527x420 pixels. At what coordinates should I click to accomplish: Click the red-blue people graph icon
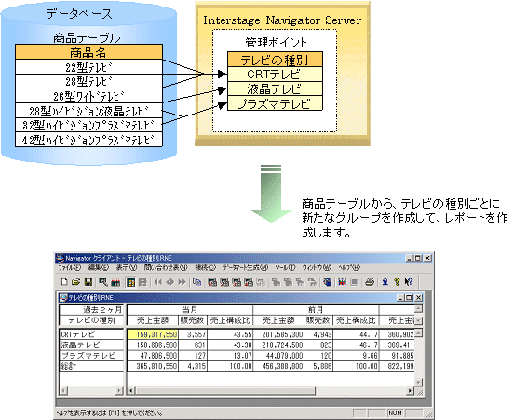tap(342, 282)
